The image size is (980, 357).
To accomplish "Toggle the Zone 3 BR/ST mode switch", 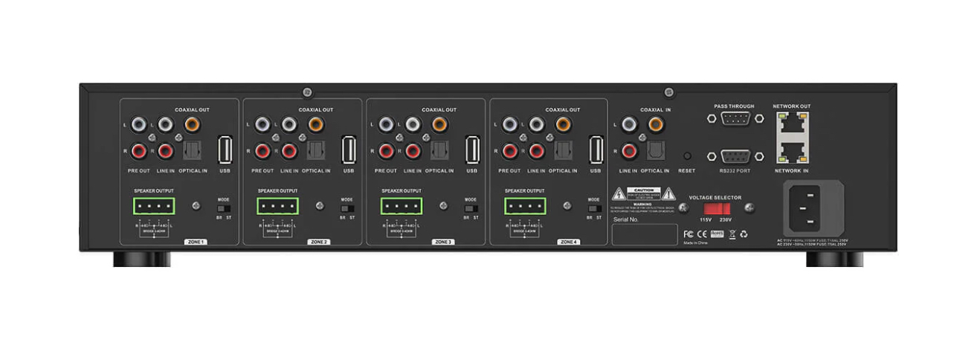I will point(470,209).
